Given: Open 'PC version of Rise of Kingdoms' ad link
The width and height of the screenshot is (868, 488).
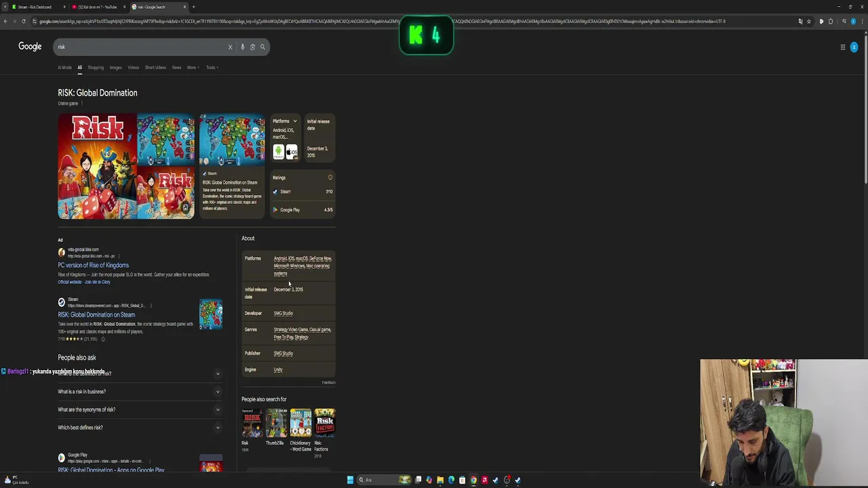Looking at the screenshot, I should pyautogui.click(x=94, y=265).
